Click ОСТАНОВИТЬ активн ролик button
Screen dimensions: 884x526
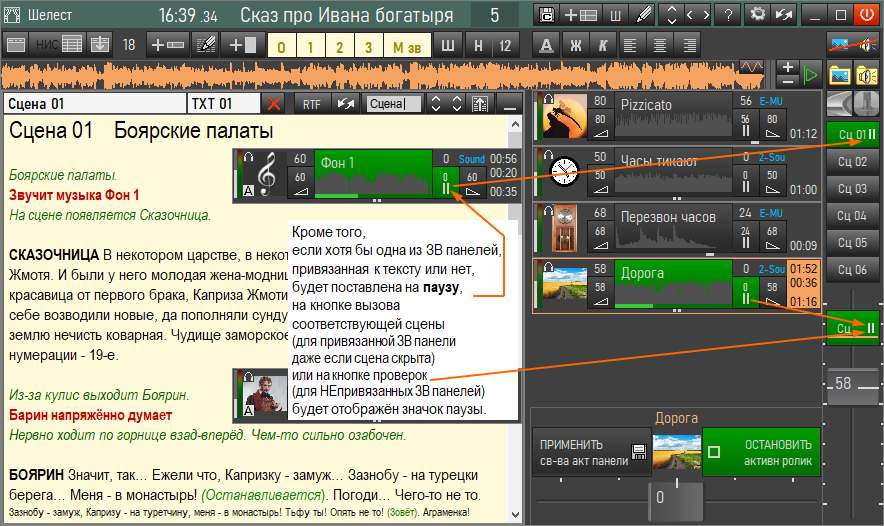pos(761,452)
